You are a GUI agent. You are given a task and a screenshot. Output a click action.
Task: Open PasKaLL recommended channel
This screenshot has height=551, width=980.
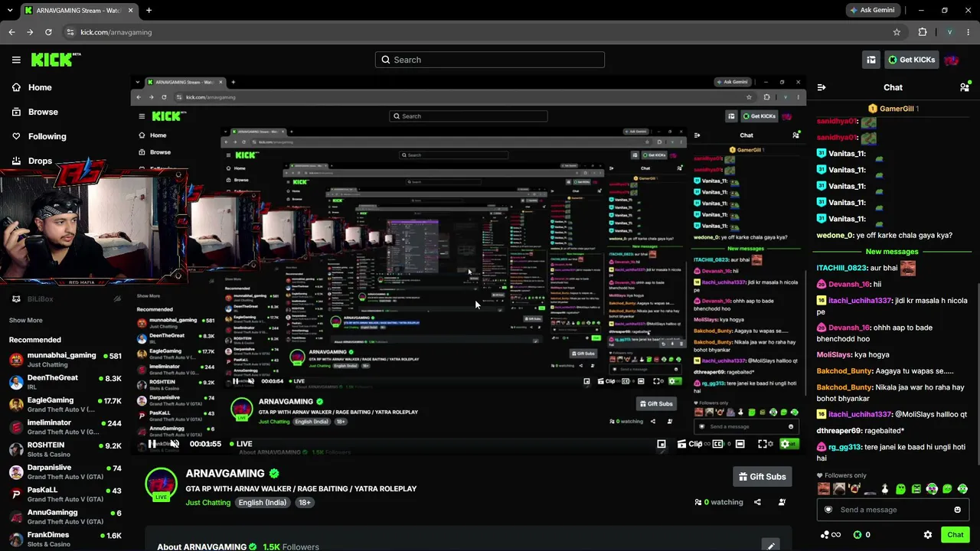click(65, 494)
